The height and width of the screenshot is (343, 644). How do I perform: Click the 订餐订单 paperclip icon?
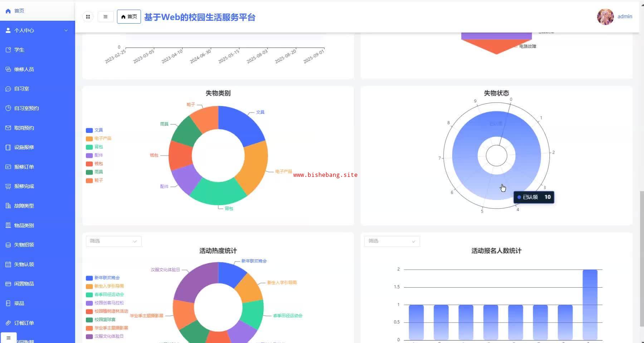(x=8, y=323)
